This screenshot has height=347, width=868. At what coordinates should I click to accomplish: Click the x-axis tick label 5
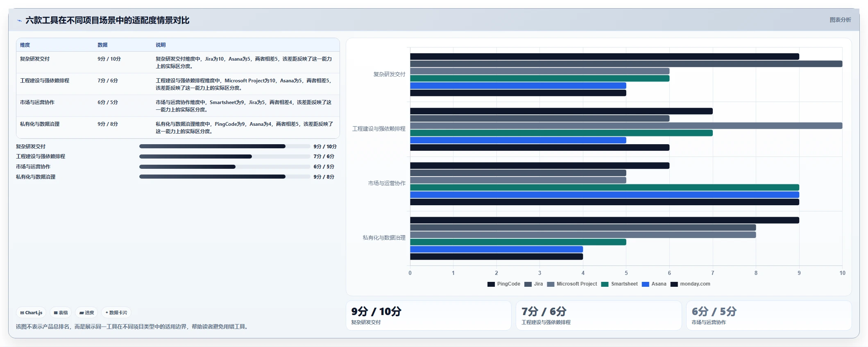point(626,273)
